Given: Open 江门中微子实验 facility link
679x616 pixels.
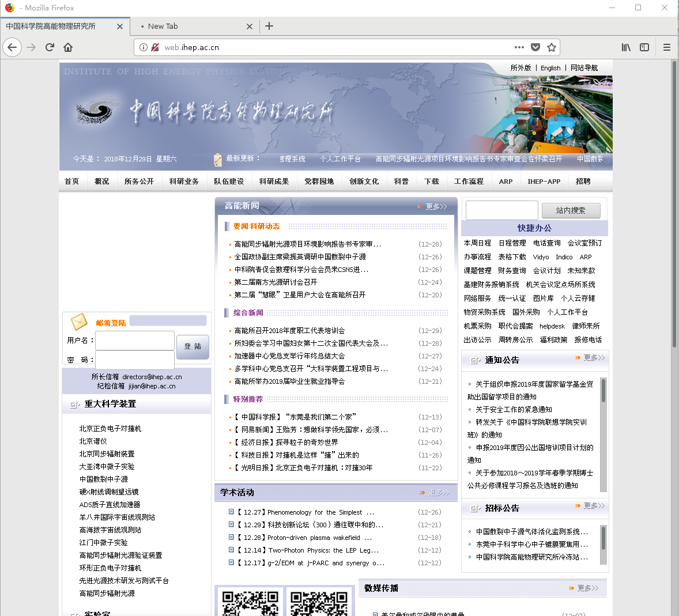Looking at the screenshot, I should coord(104,542).
